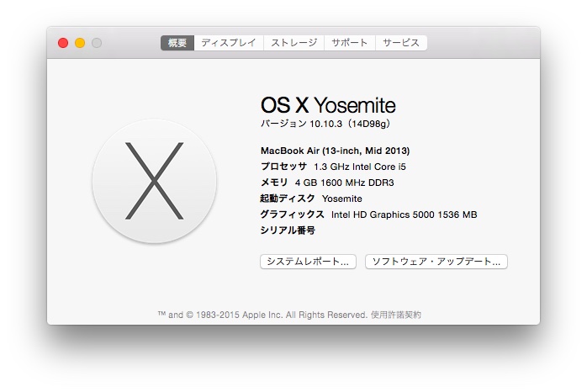Click the Apple copyright notice text
This screenshot has height=392, width=587.
pyautogui.click(x=262, y=315)
